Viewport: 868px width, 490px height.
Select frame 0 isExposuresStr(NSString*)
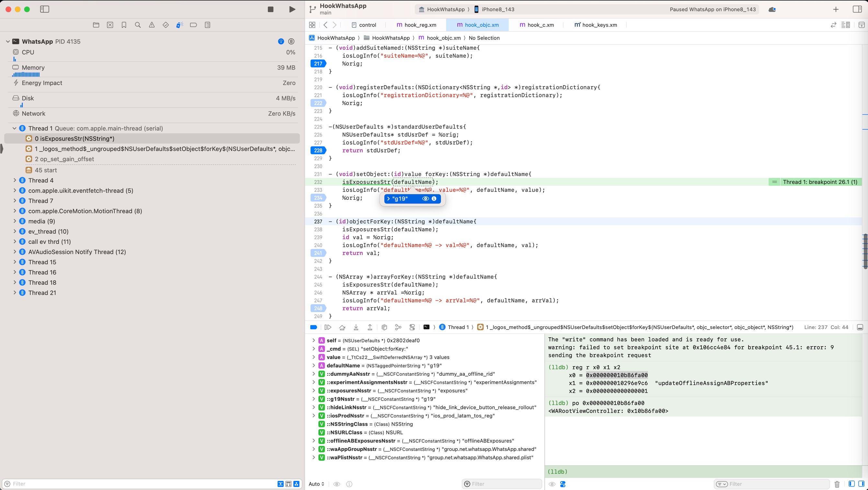[x=152, y=139]
